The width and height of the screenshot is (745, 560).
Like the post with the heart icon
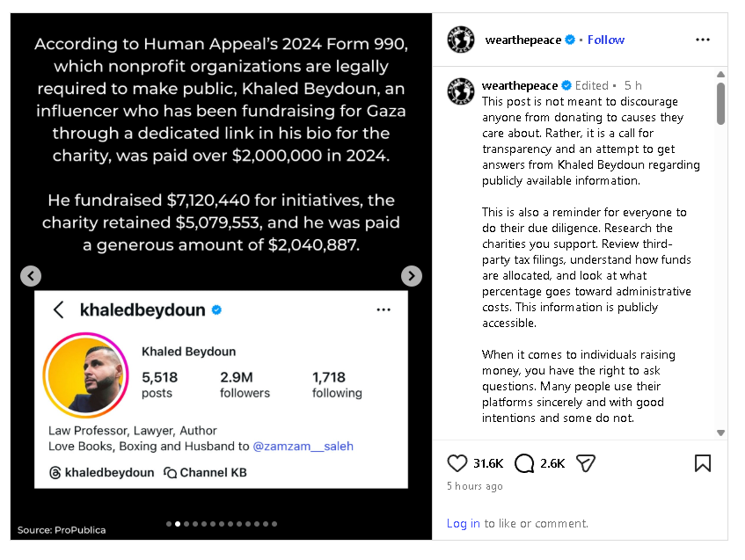tap(457, 463)
